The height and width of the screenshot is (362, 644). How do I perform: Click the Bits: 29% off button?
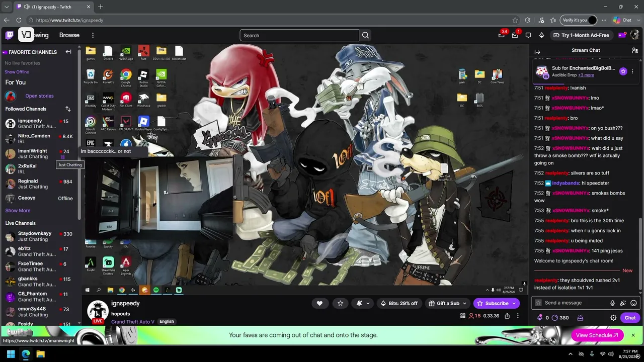pyautogui.click(x=399, y=303)
